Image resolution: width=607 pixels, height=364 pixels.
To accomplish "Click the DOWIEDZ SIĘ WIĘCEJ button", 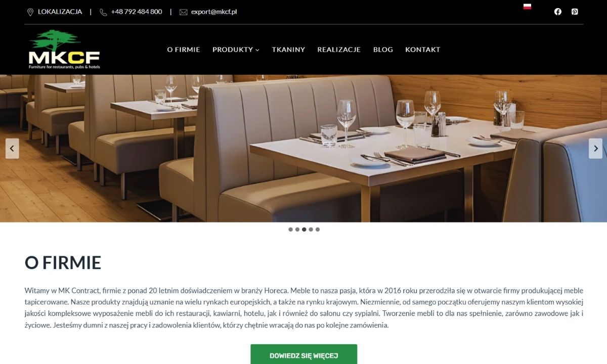I will [x=304, y=355].
